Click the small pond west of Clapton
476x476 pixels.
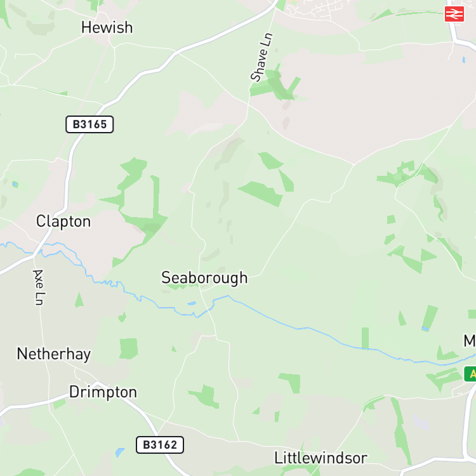[15, 184]
